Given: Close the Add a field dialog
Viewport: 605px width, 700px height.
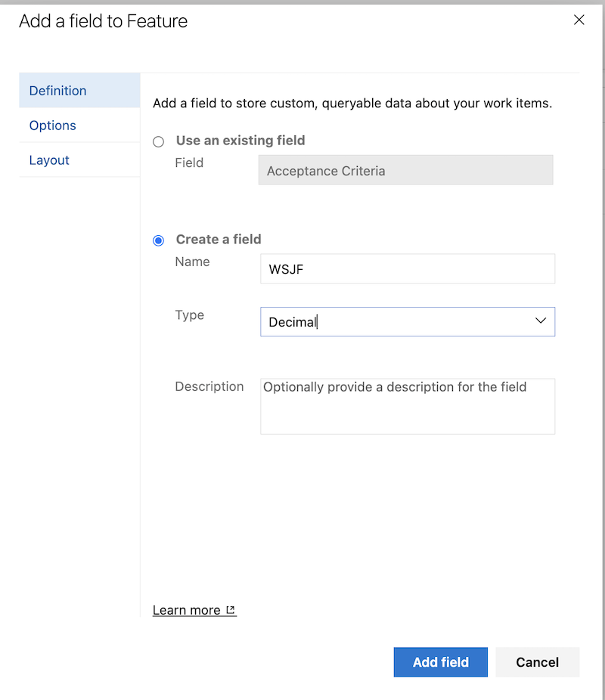Looking at the screenshot, I should [579, 20].
